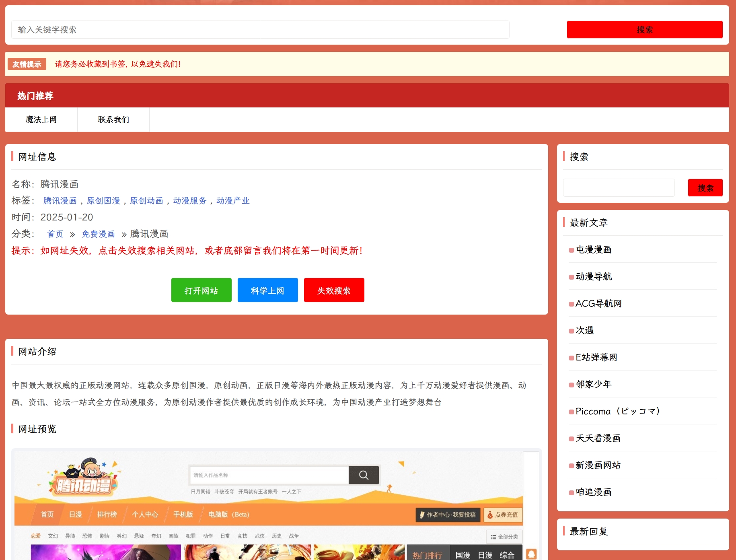This screenshot has height=560, width=736.
Task: Click the magnifier icon in website preview
Action: tap(364, 475)
